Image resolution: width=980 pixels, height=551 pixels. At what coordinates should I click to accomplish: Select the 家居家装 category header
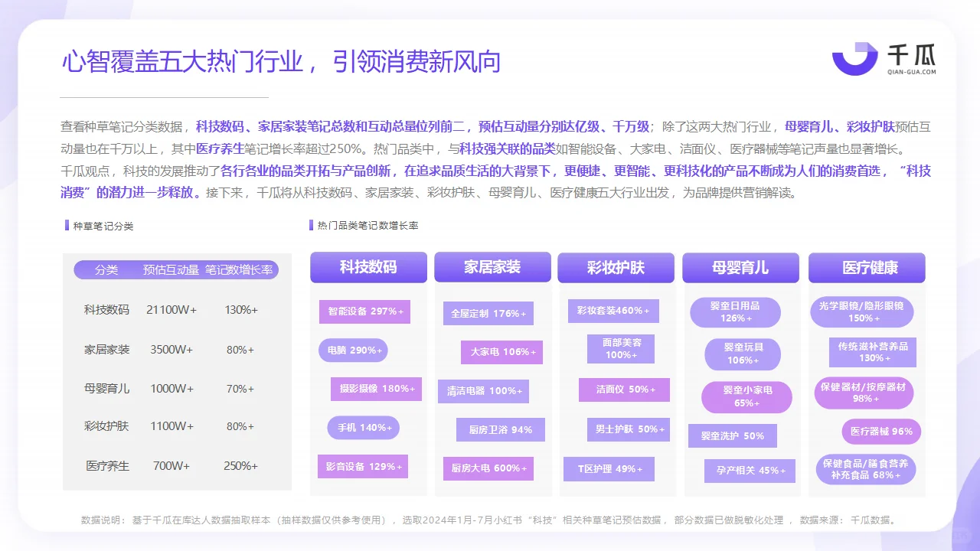493,268
